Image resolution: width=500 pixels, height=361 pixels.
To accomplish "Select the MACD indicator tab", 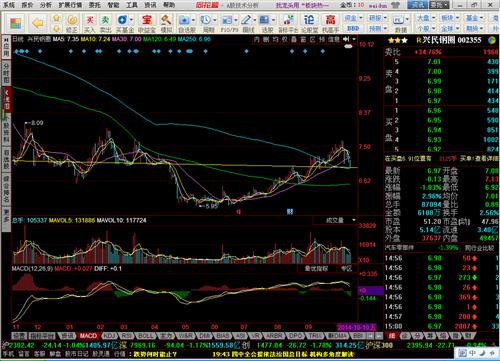I will 88,335.
